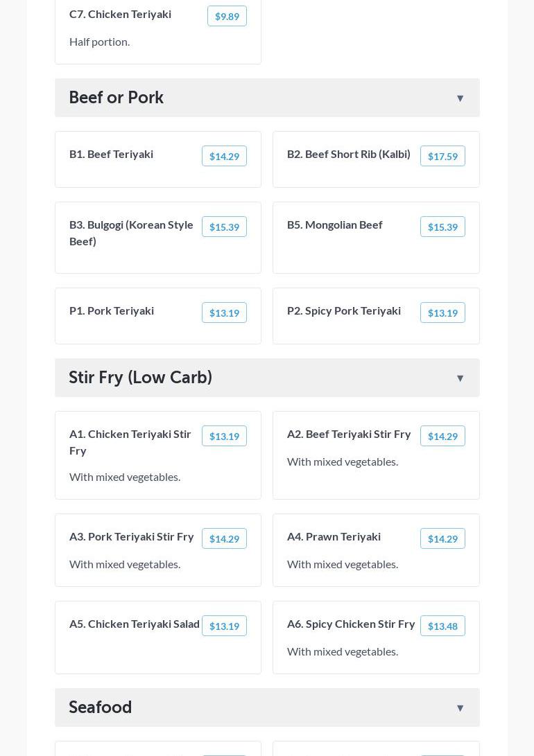Collapse the Stir Fry (Low Carb) arrow
This screenshot has height=756, width=534.
tap(460, 378)
